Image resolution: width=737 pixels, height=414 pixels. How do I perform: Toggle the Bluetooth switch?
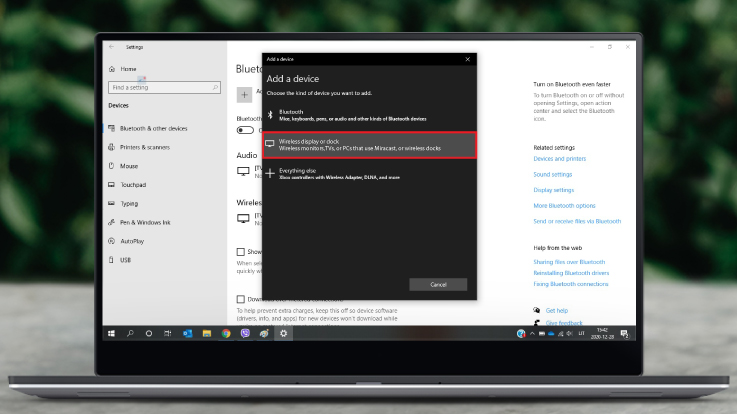click(x=245, y=130)
